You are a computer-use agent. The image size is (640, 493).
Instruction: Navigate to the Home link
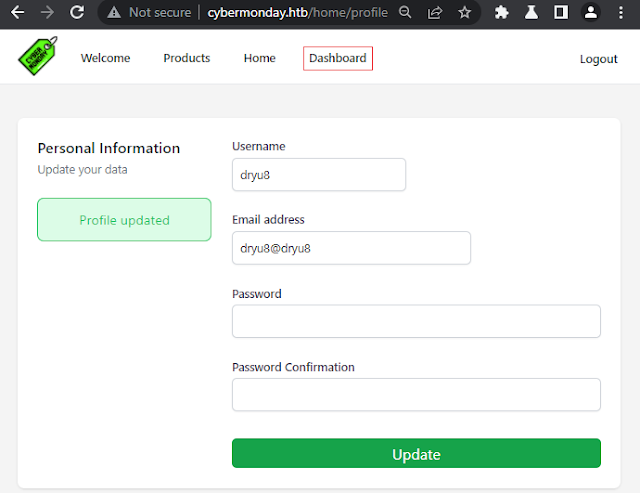click(260, 58)
